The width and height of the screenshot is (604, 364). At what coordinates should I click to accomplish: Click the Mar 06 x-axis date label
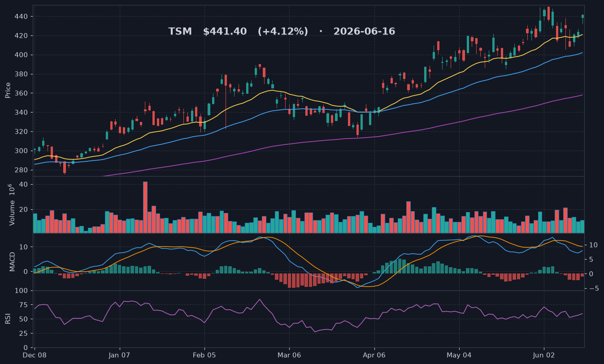289,355
